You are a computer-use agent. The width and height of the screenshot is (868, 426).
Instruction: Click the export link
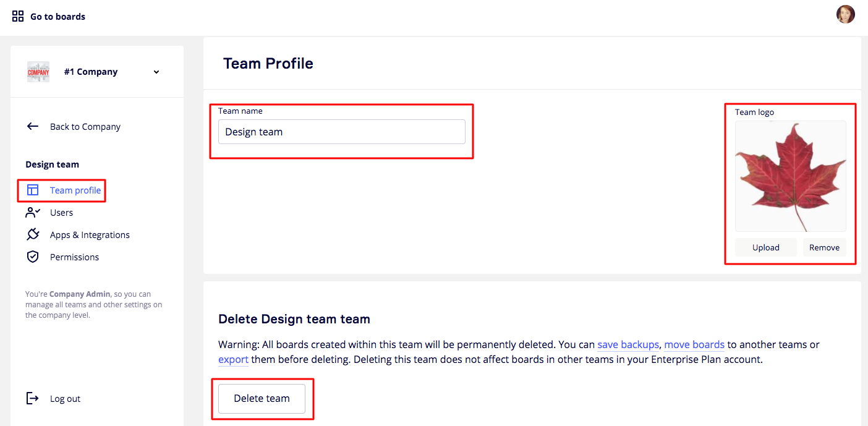233,359
